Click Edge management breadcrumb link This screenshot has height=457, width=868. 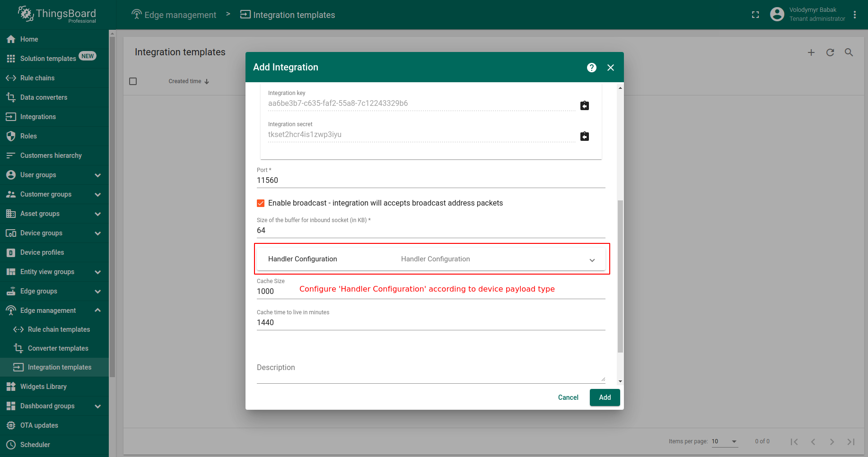[x=174, y=15]
